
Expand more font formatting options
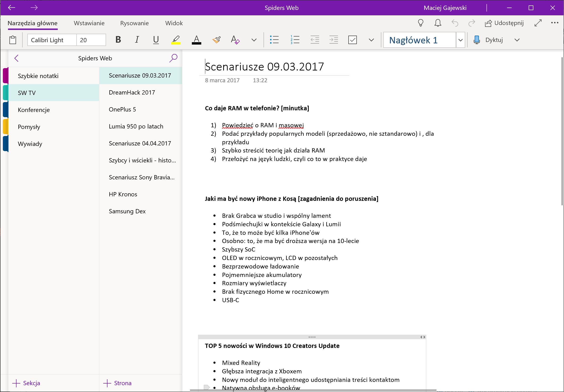[x=254, y=40]
